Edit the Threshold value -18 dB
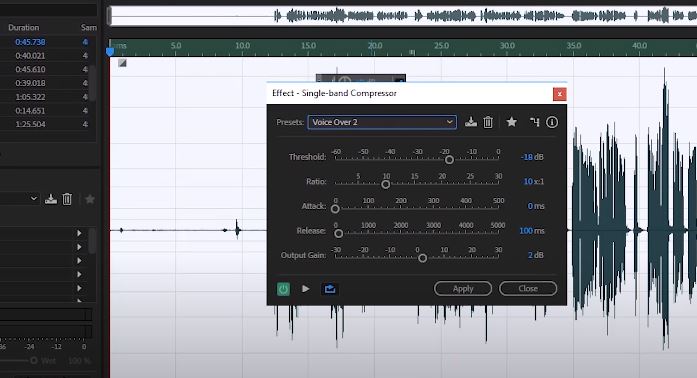This screenshot has width=697, height=378. [527, 157]
